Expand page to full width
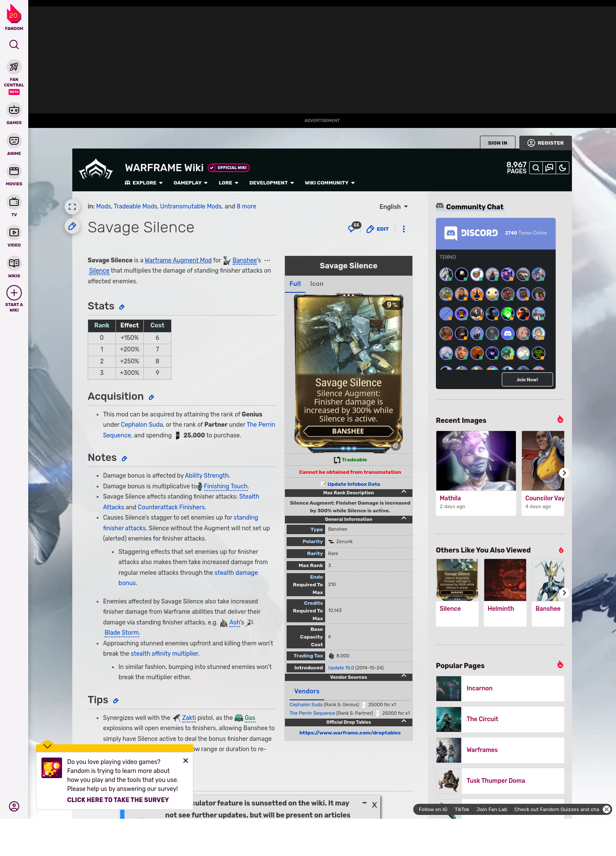The image size is (616, 856). (x=72, y=207)
